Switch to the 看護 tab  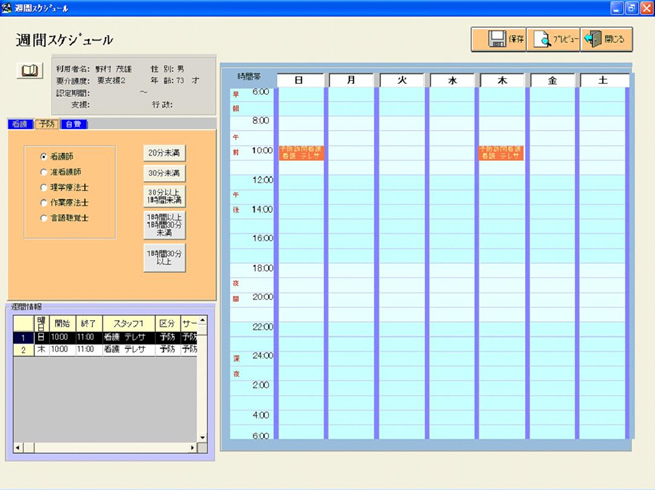19,124
